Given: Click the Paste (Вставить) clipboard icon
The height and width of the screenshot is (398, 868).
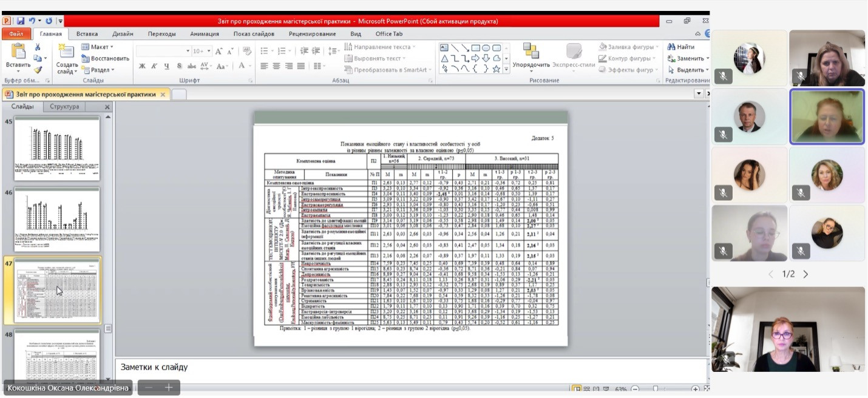Looking at the screenshot, I should (18, 53).
